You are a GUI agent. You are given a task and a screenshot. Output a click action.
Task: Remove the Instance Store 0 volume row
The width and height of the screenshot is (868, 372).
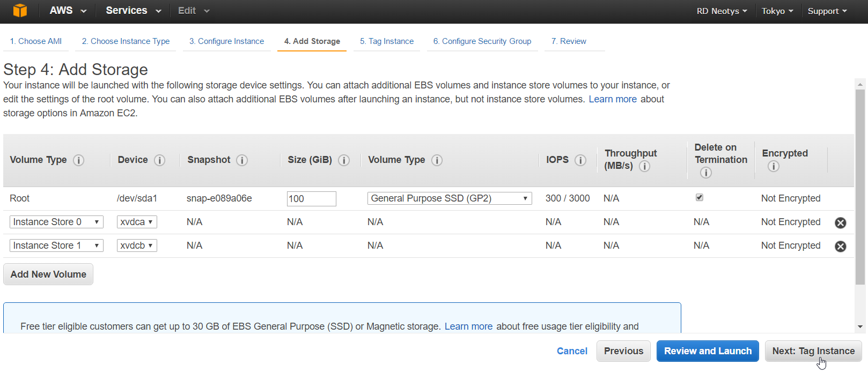841,223
